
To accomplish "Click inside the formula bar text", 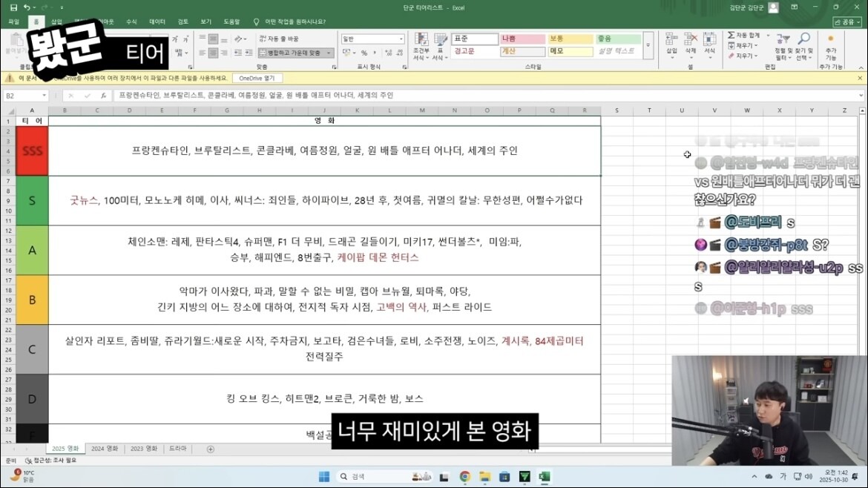I will pyautogui.click(x=256, y=96).
